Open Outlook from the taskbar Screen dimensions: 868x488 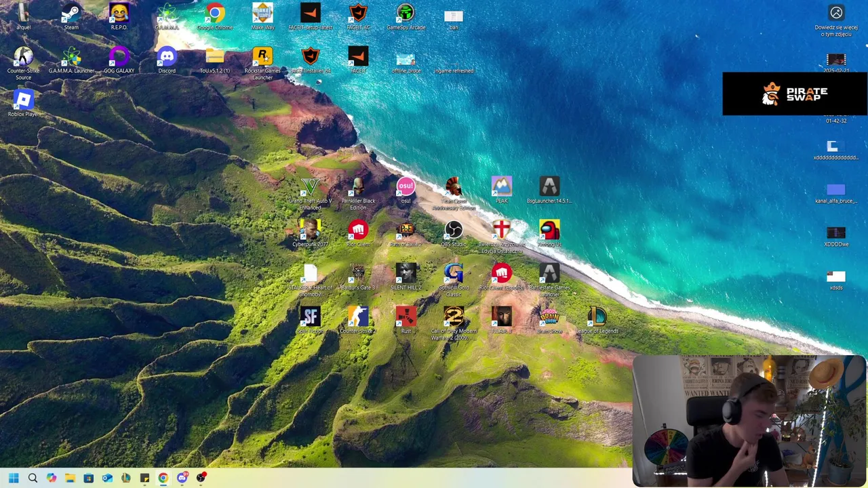pos(107,478)
